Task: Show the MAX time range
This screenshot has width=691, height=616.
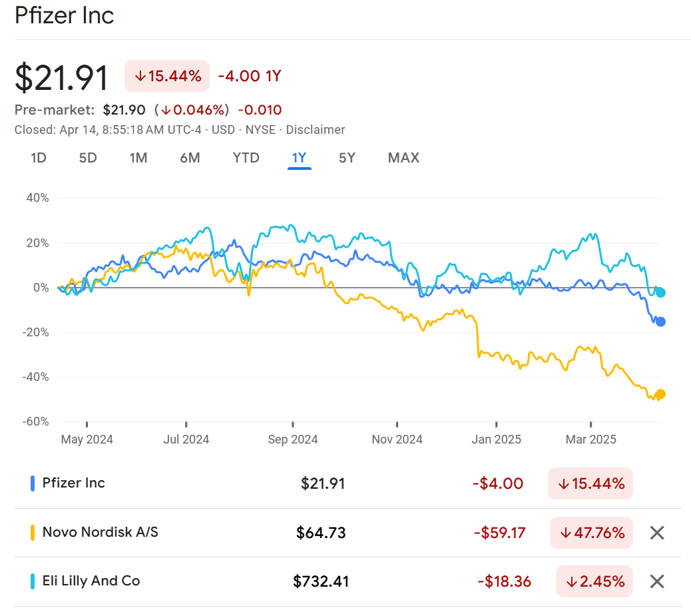Action: 403,158
